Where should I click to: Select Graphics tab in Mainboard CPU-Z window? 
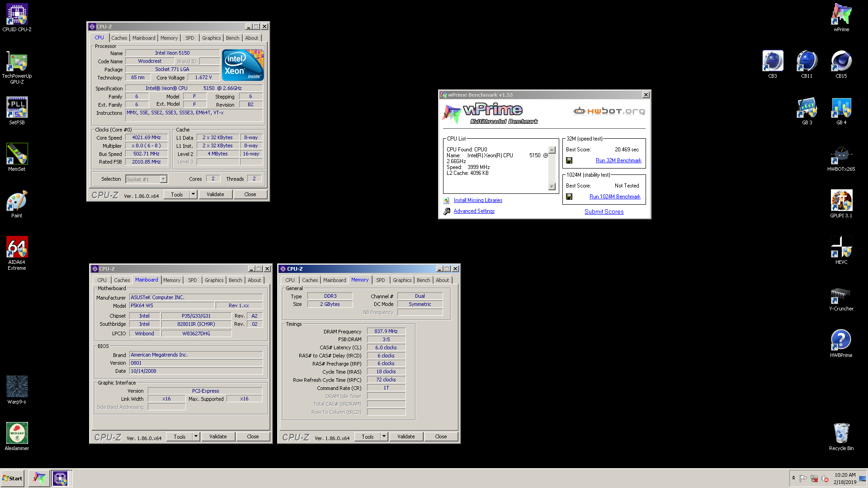214,280
